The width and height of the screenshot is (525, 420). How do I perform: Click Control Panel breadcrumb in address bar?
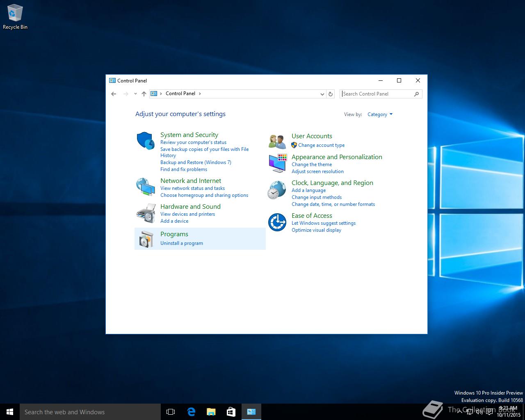pyautogui.click(x=180, y=94)
